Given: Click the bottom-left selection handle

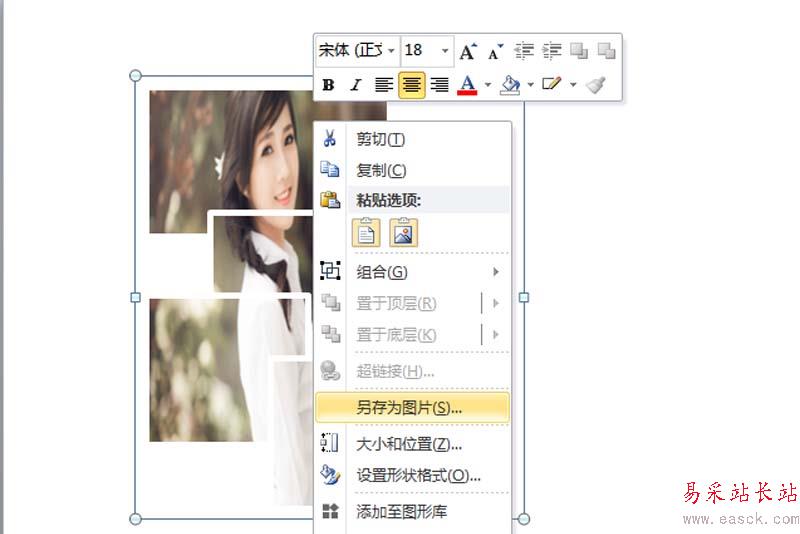Looking at the screenshot, I should click(x=135, y=519).
